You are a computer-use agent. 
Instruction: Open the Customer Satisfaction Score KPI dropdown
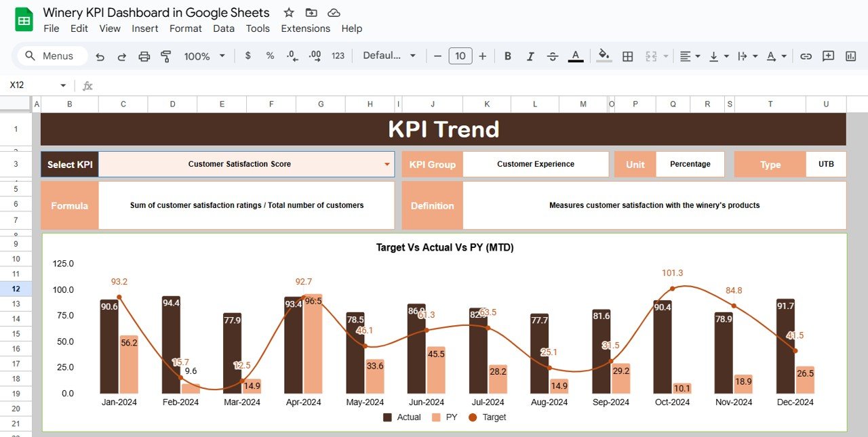coord(387,165)
